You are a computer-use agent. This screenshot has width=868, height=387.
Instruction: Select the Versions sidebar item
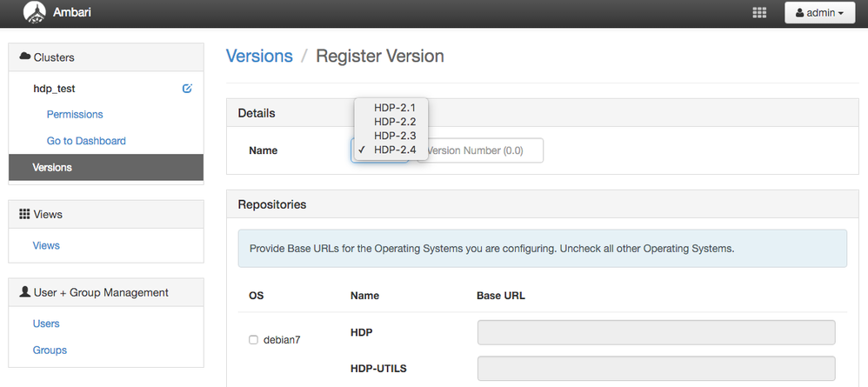(x=105, y=167)
